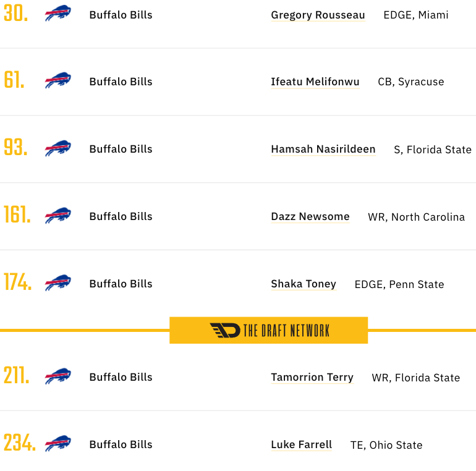Click the Bills logo beside pick 61
Viewport: 476px width, 471px height.
pyautogui.click(x=58, y=80)
